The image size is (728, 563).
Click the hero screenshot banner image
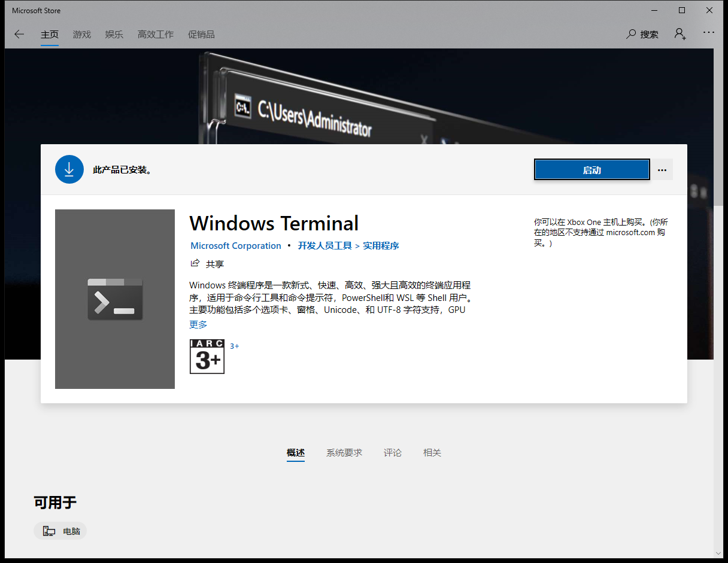359,96
